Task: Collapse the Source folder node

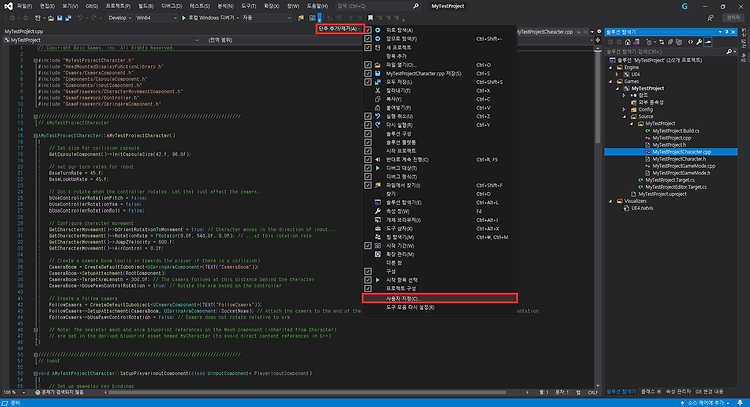Action: point(624,116)
